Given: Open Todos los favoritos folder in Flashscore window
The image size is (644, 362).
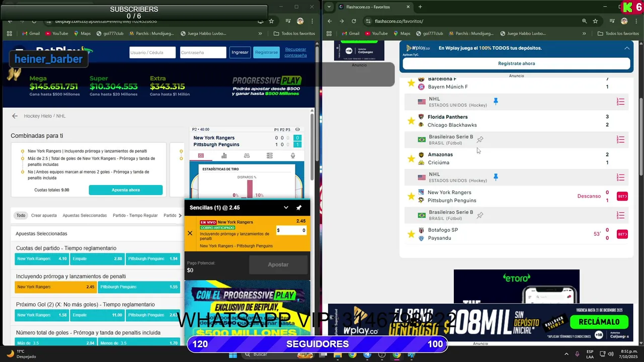Looking at the screenshot, I should point(618,34).
